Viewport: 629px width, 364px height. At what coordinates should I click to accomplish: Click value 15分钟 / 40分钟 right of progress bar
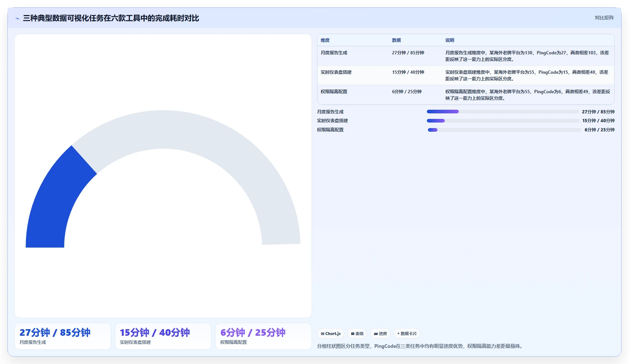(598, 121)
